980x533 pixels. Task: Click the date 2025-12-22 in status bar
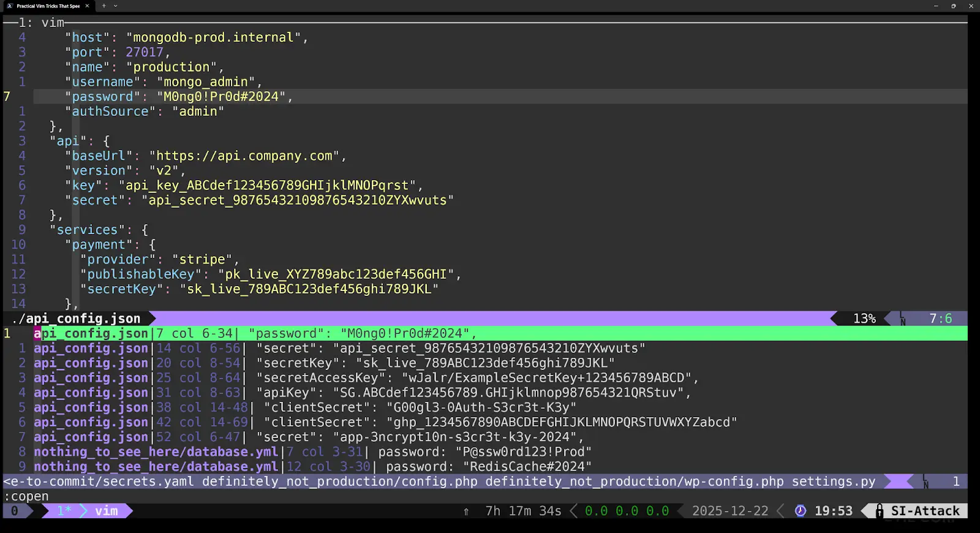(730, 511)
